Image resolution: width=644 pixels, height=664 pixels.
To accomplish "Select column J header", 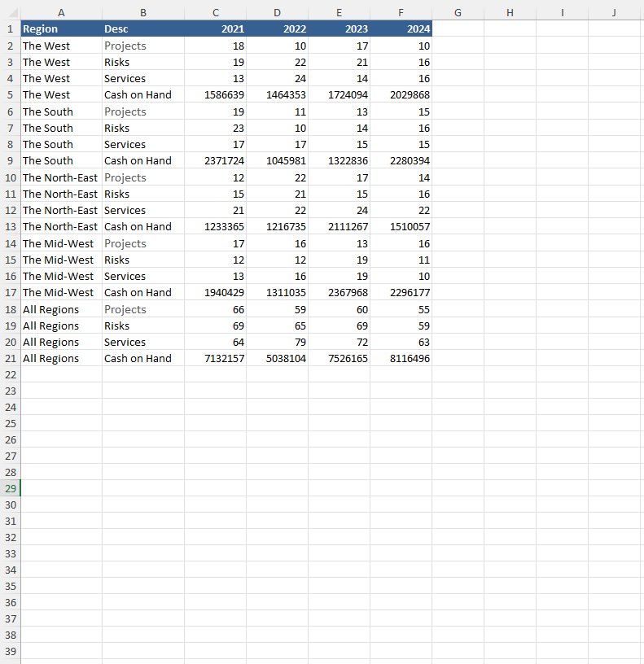I will point(614,13).
